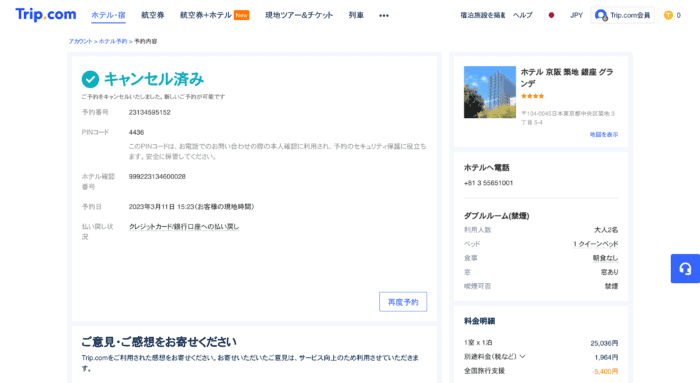Click 地図を表示 link
This screenshot has height=383, width=700.
pyautogui.click(x=604, y=134)
